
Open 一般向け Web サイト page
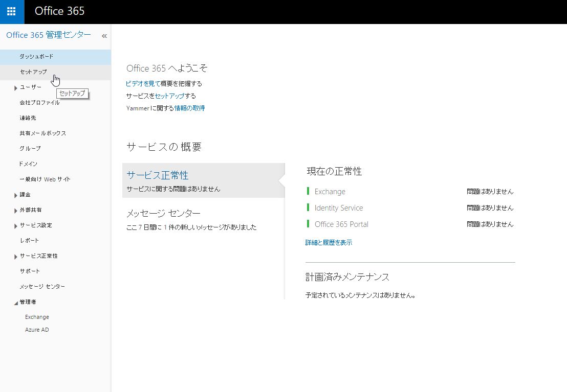pos(45,179)
